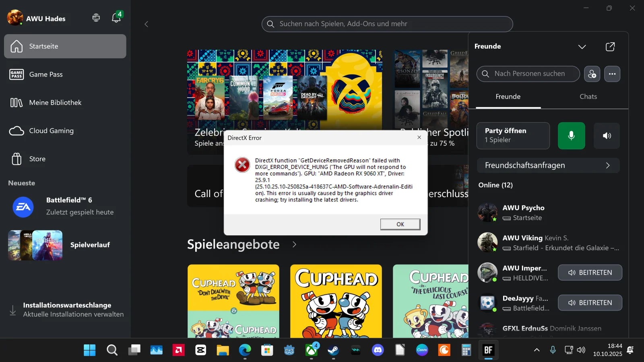The height and width of the screenshot is (362, 644).
Task: Select friend AWU Psycho
Action: tap(548, 213)
